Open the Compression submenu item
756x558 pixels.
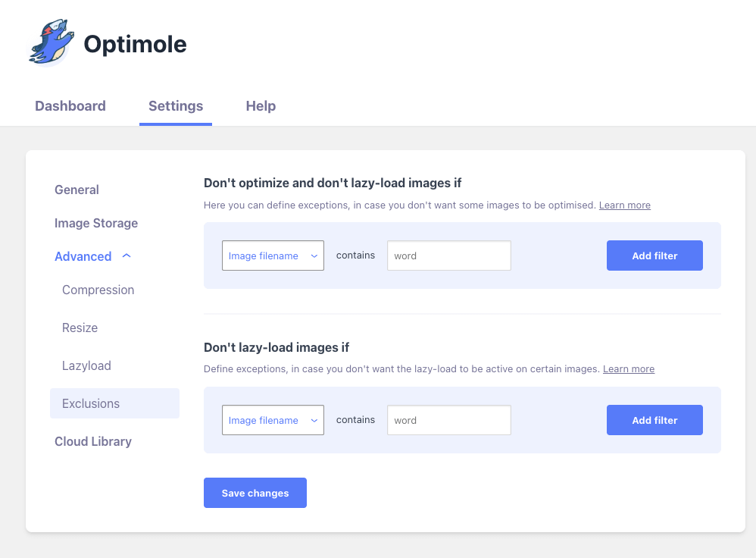pyautogui.click(x=98, y=290)
